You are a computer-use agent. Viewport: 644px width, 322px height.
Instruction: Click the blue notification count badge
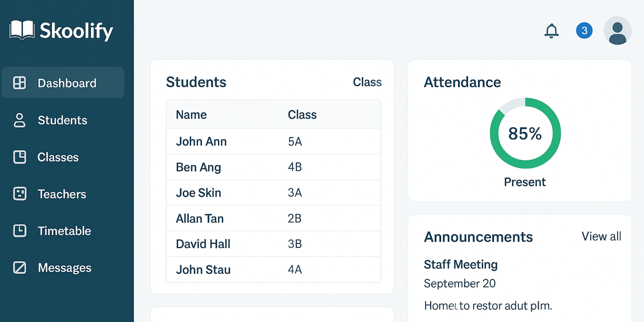point(584,30)
